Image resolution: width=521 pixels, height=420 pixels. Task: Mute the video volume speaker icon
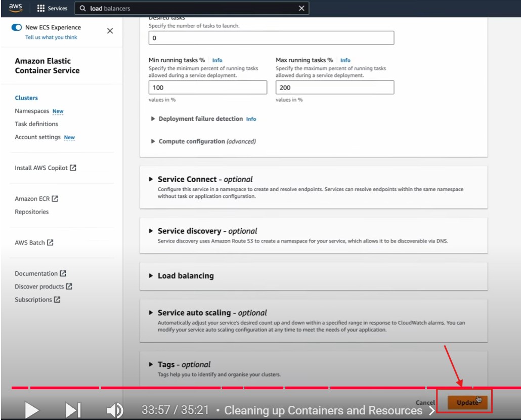click(x=115, y=410)
